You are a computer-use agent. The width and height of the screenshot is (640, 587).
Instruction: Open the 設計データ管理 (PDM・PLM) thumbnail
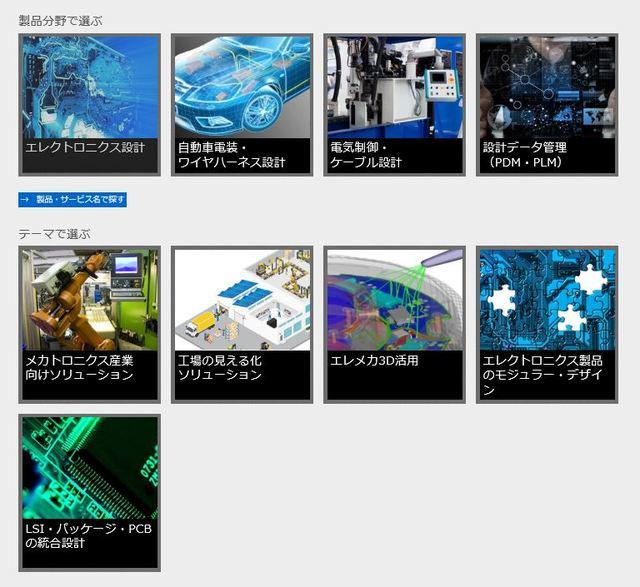[547, 87]
